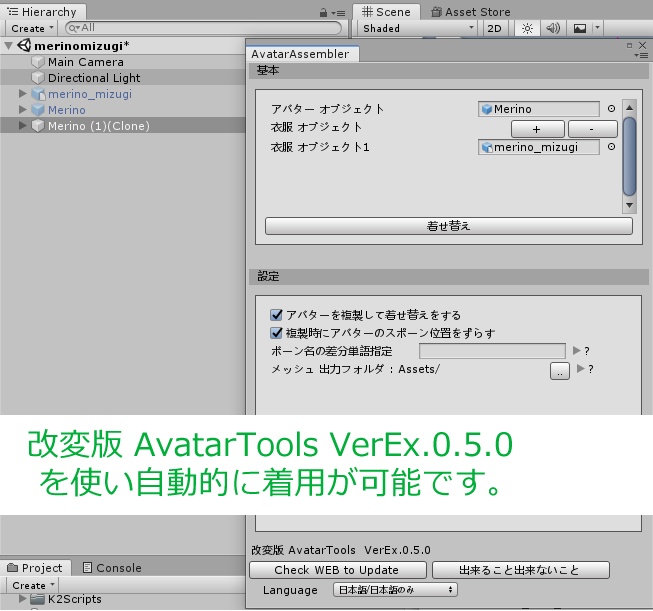
Task: Select the Hierarchy tab
Action: coord(43,12)
